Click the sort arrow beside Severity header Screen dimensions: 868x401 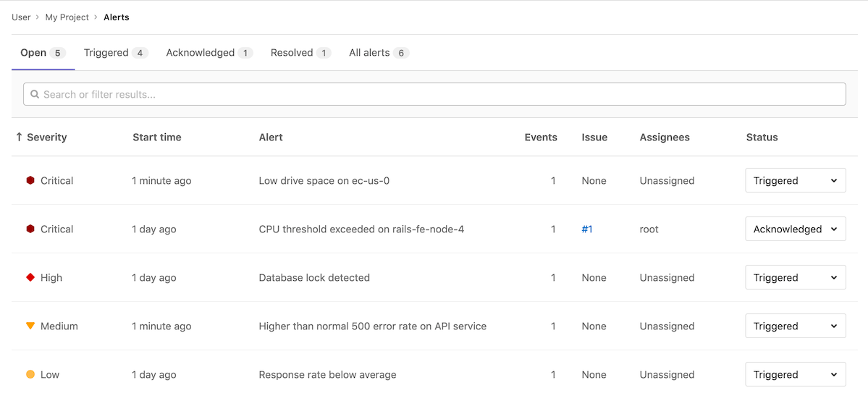point(19,138)
